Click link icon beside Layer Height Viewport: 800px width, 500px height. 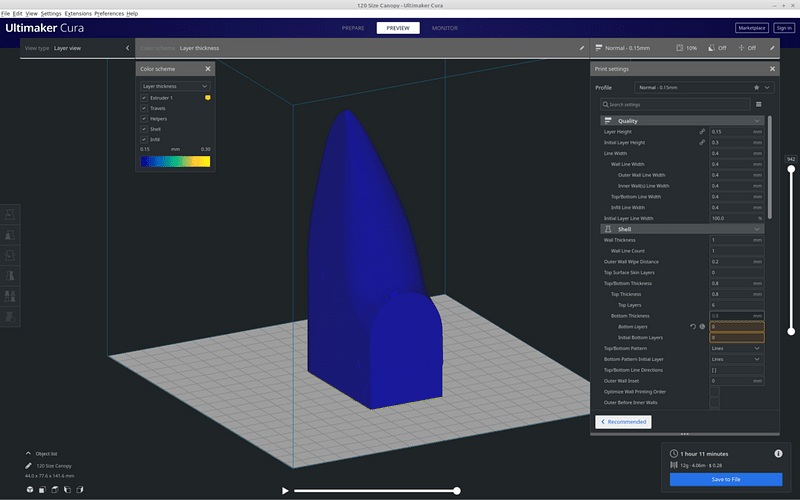point(702,132)
